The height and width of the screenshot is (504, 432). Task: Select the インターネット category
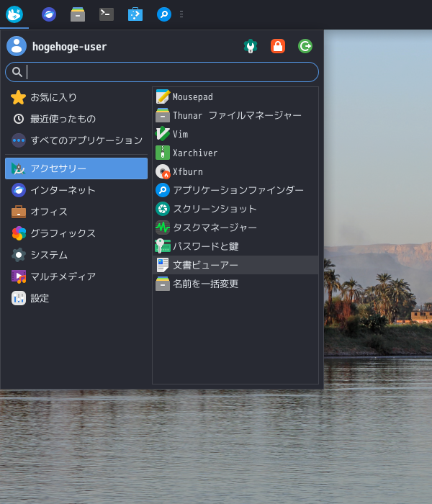tap(76, 190)
